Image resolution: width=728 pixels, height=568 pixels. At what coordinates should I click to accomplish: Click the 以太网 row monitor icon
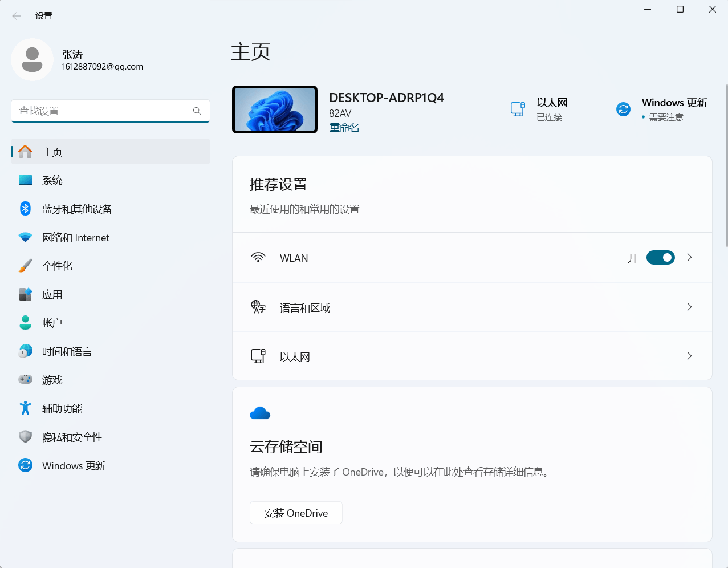click(x=258, y=356)
